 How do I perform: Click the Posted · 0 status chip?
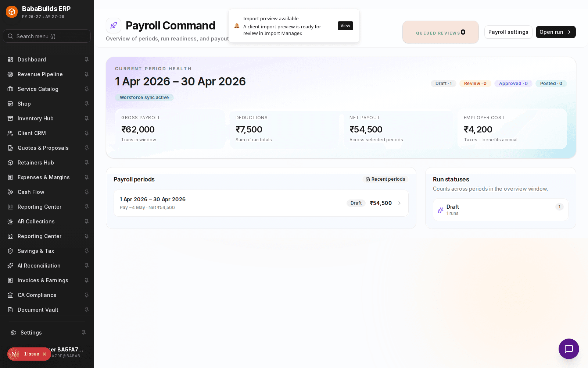point(551,84)
